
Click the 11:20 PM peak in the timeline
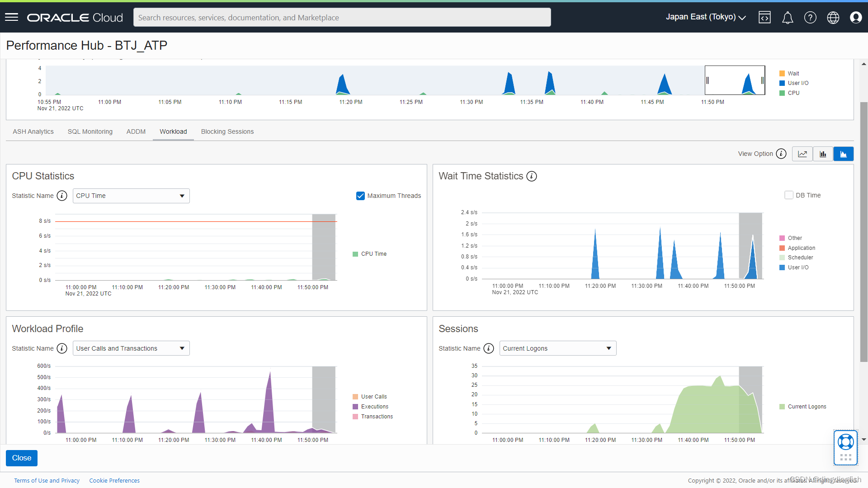pyautogui.click(x=343, y=84)
